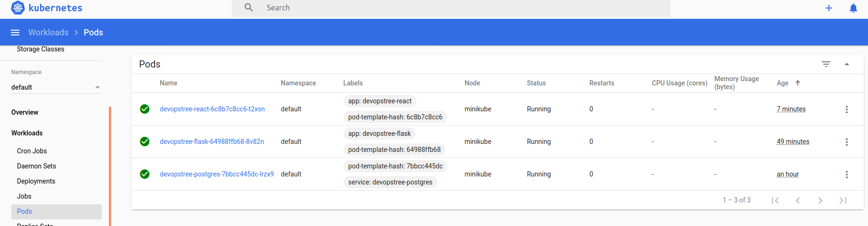The height and width of the screenshot is (226, 868).
Task: Click the Memory Usage (bytes) header
Action: click(x=737, y=83)
